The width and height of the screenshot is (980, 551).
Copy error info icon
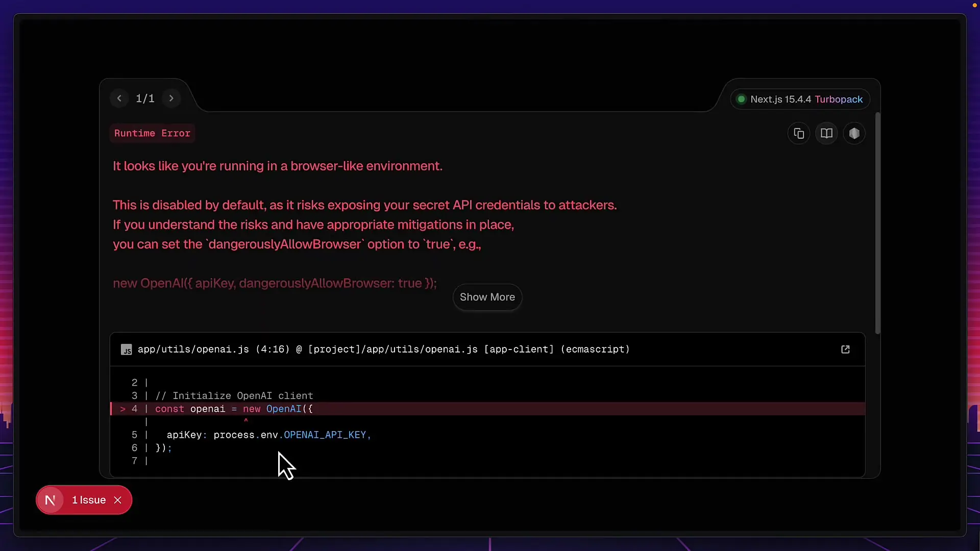799,134
